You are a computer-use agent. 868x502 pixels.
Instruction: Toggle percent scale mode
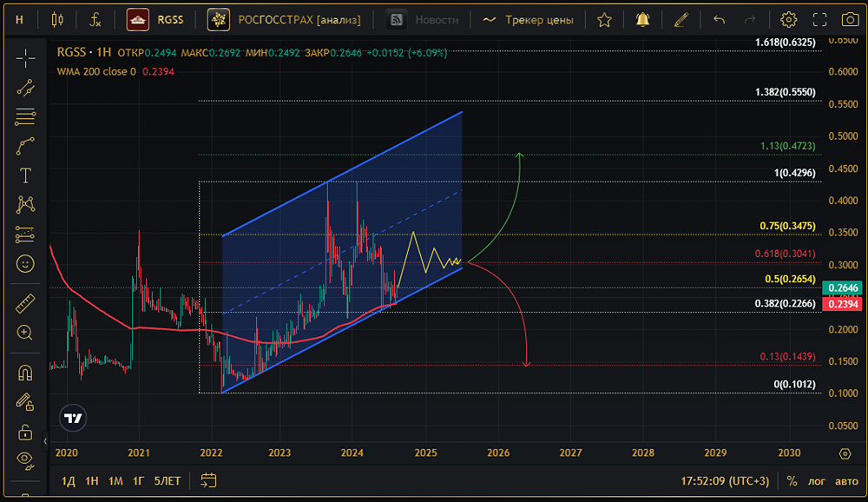[x=792, y=481]
